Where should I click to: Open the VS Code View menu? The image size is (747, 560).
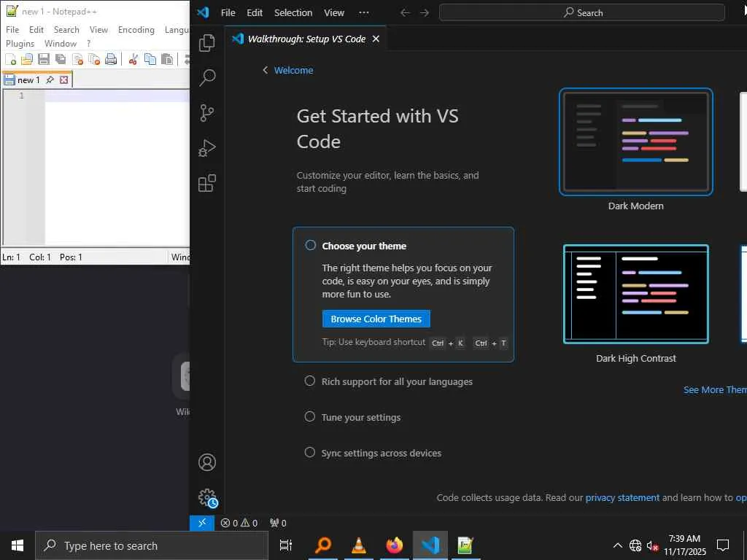coord(334,13)
